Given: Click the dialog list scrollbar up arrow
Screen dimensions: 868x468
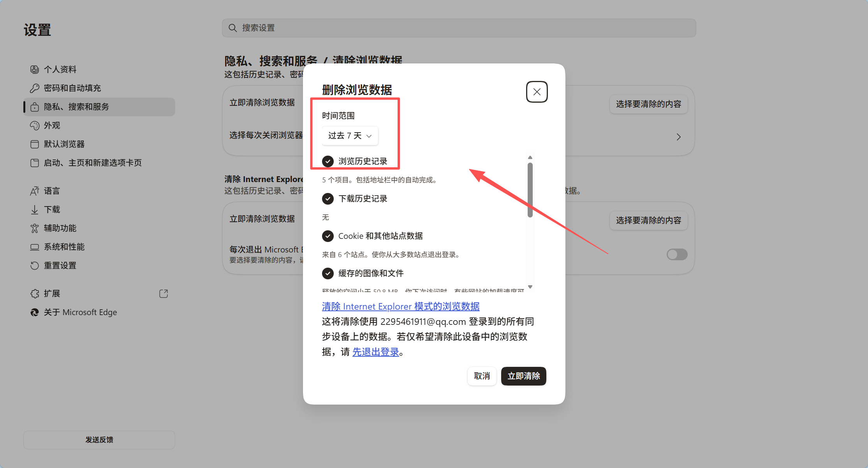Looking at the screenshot, I should click(530, 157).
